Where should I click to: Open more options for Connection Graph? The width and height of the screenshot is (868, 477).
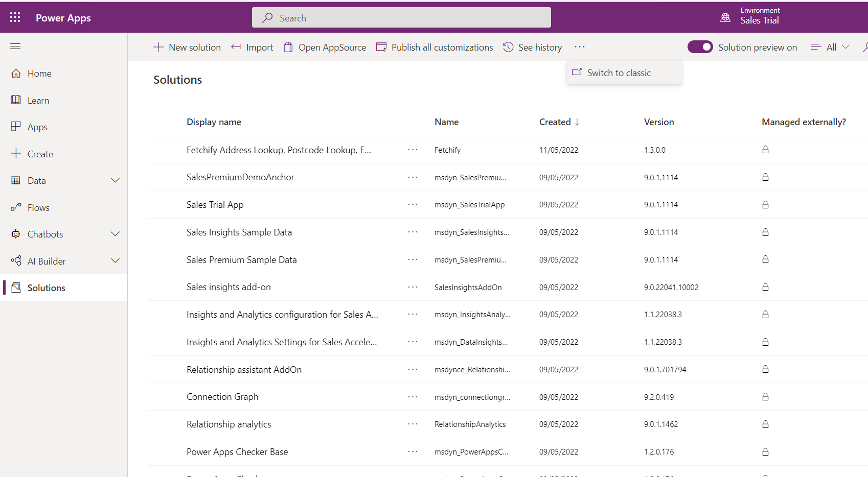413,397
